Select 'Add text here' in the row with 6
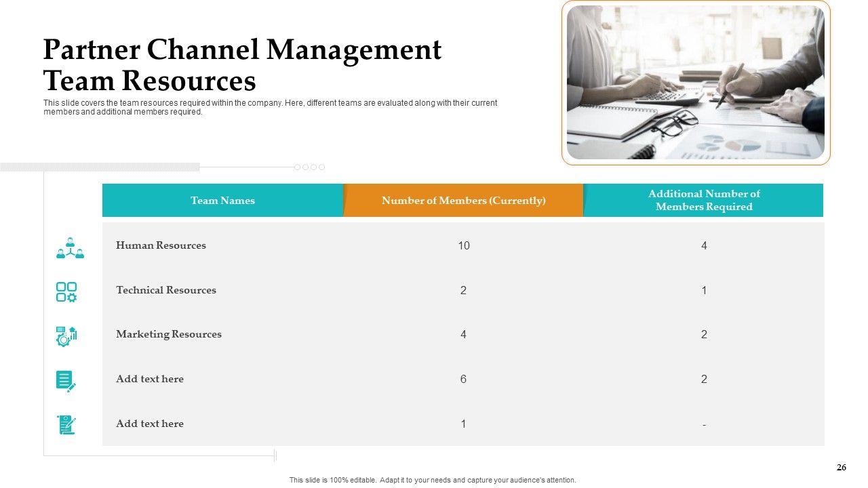 coord(150,379)
